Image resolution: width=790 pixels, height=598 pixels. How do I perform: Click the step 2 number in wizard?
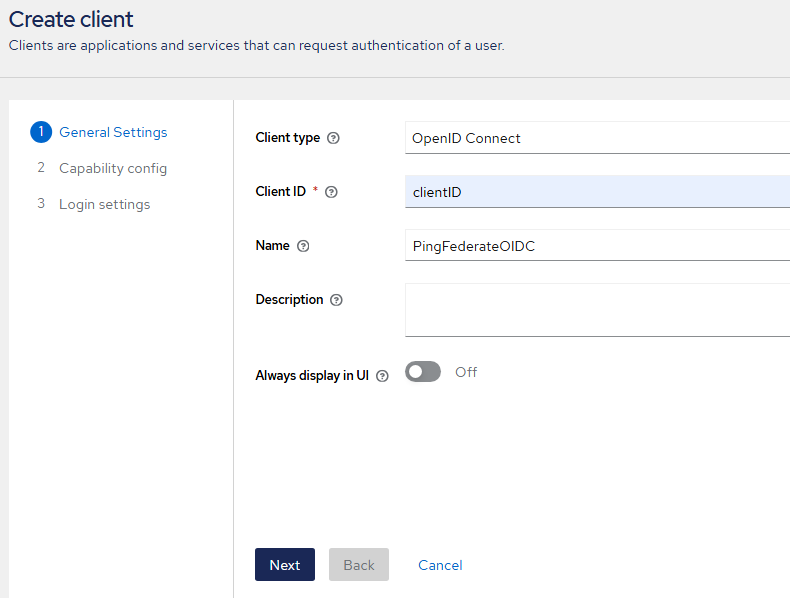pyautogui.click(x=41, y=168)
